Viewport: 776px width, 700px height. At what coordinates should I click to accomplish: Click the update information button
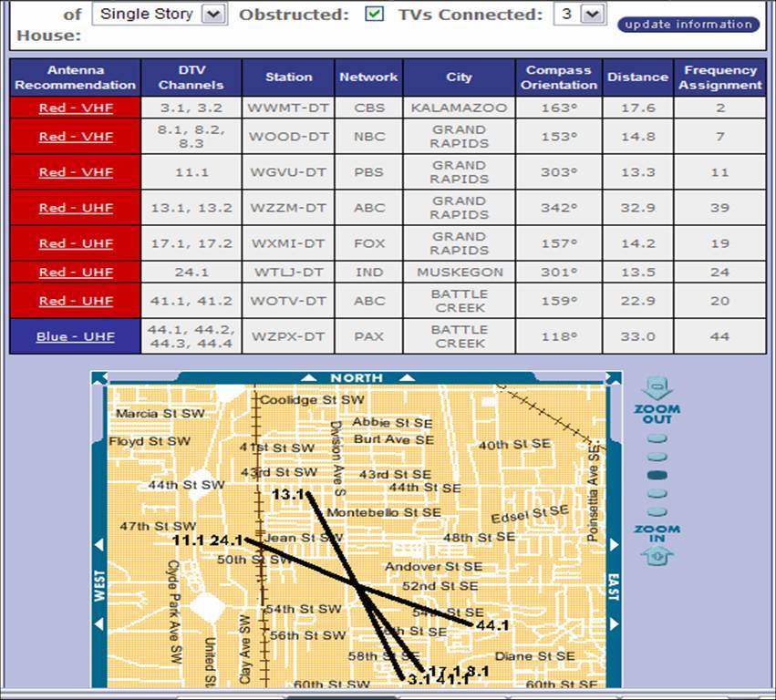[x=688, y=25]
